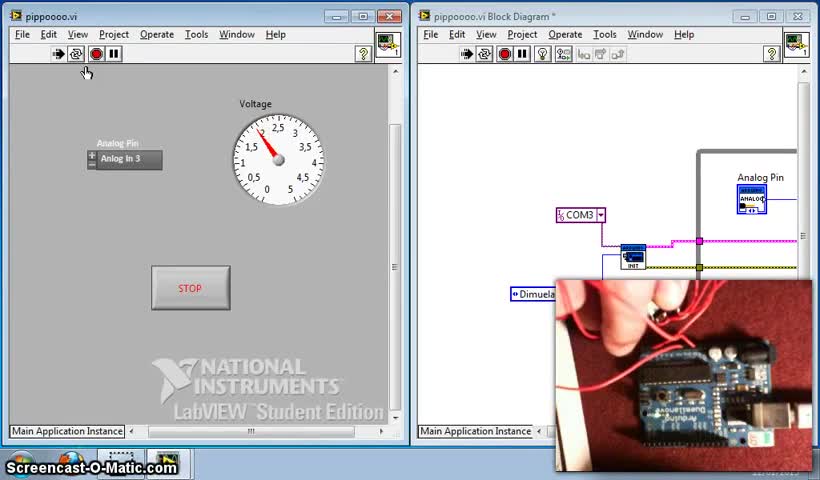Click the Dimuela board type constant
The height and width of the screenshot is (480, 820).
click(533, 294)
